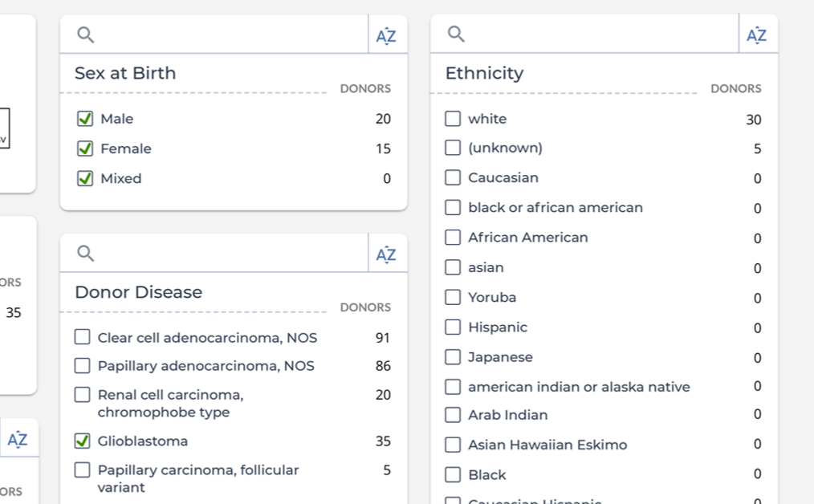Check Papillary adenocarcinoma, NOS
Image resolution: width=814 pixels, height=504 pixels.
pyautogui.click(x=82, y=366)
